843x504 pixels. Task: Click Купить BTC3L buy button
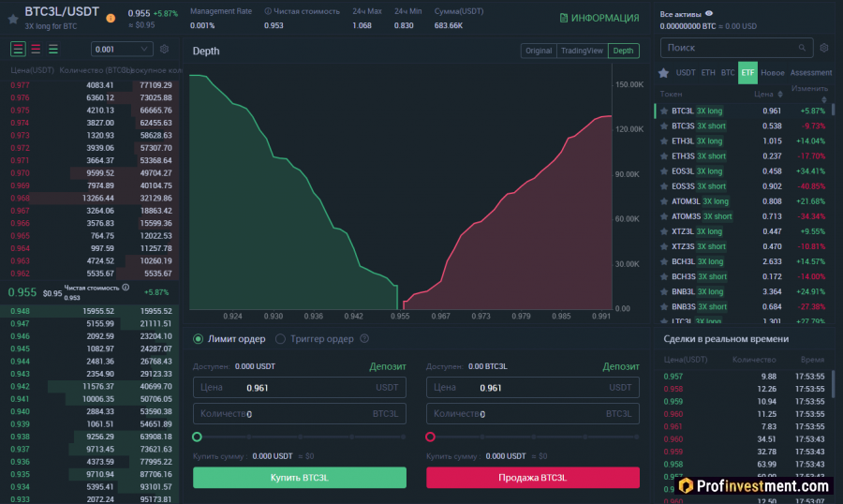(x=300, y=478)
